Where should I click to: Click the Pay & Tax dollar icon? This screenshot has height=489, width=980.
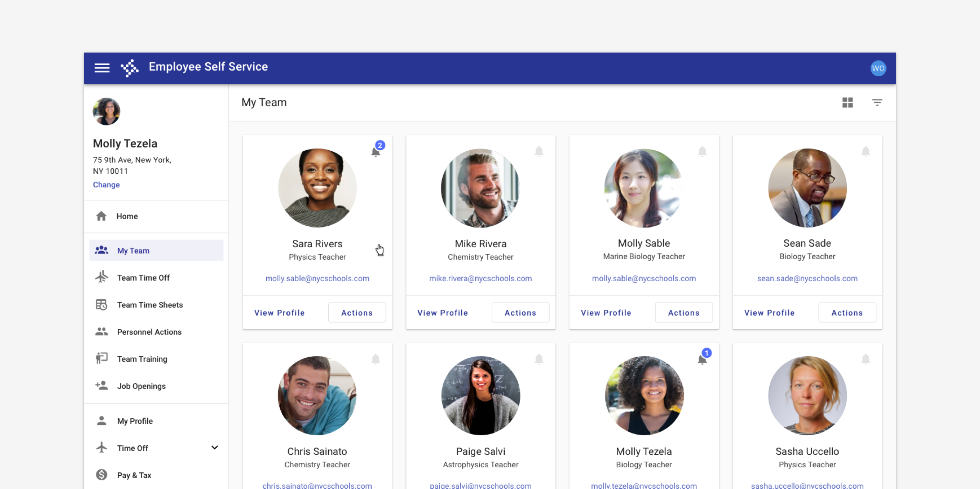pos(101,475)
